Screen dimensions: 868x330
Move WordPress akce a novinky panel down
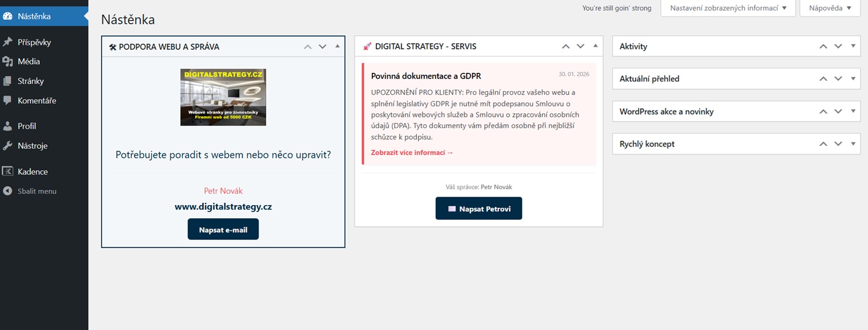pos(838,112)
